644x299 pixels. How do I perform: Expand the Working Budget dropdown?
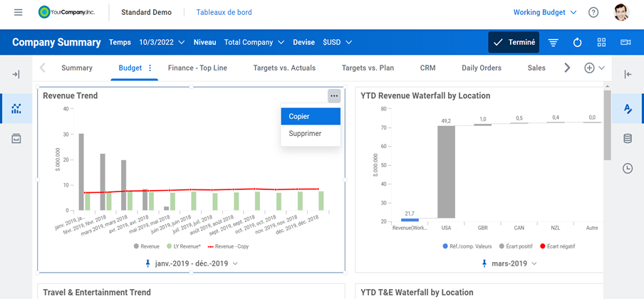point(539,13)
